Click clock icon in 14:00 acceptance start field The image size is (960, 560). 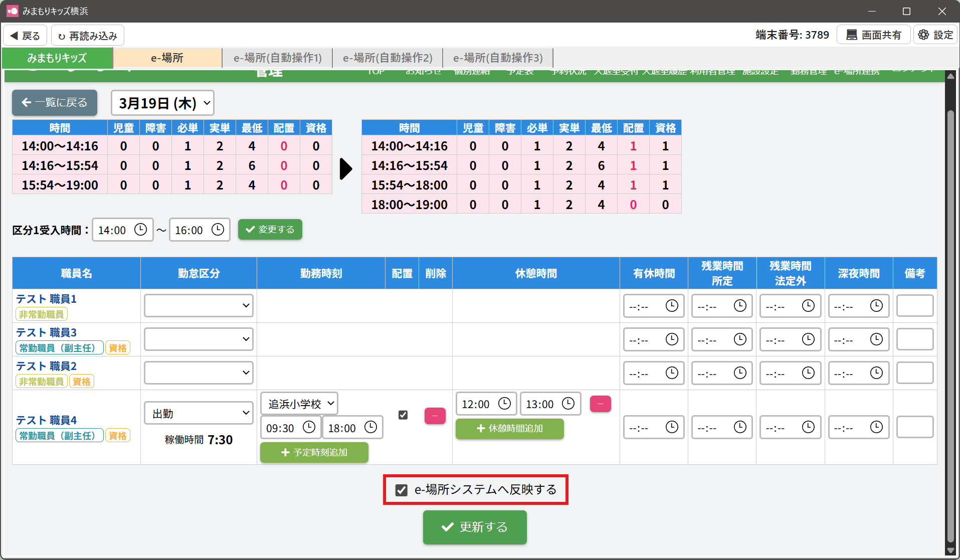140,230
